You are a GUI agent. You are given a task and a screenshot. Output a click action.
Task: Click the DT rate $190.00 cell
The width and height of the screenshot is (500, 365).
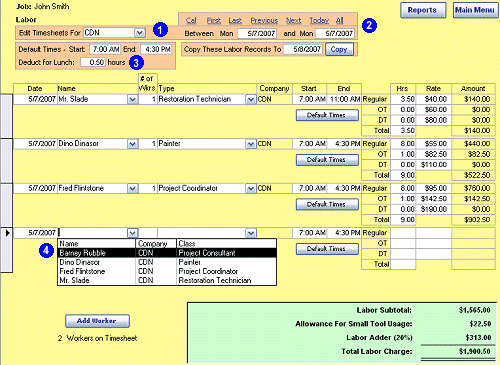click(433, 209)
